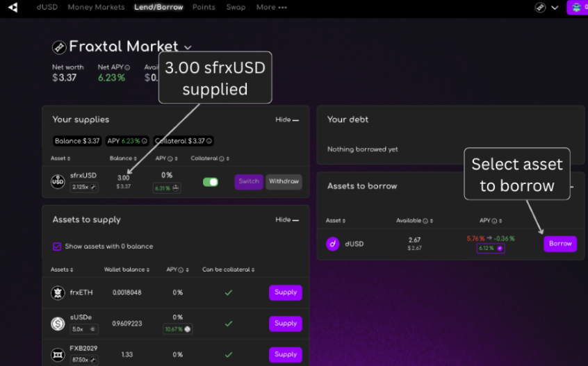This screenshot has height=366, width=588.
Task: Click the Fraxtal network icon in header
Action: [540, 8]
